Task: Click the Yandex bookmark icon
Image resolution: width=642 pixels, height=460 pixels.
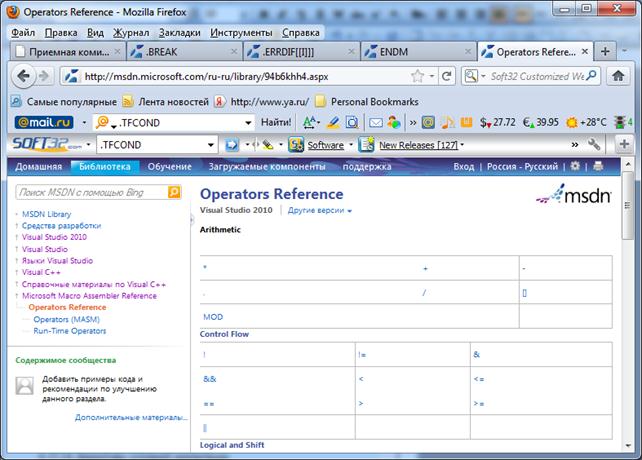Action: (219, 101)
